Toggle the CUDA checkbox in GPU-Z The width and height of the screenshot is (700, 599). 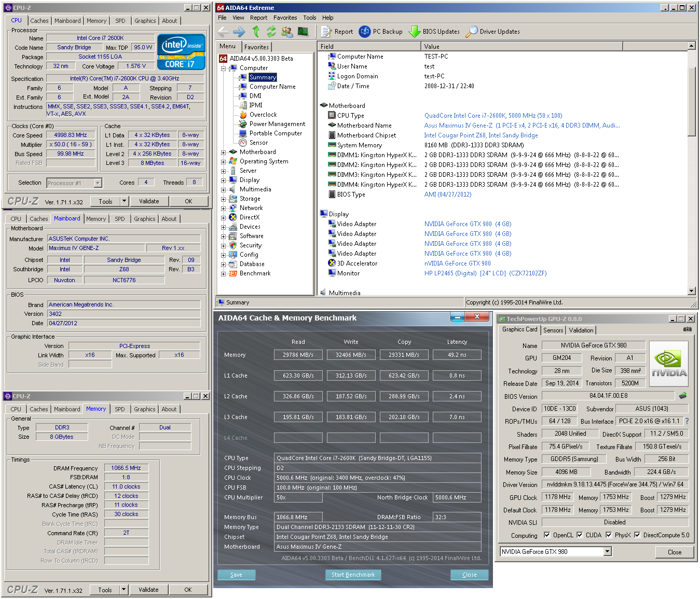580,535
